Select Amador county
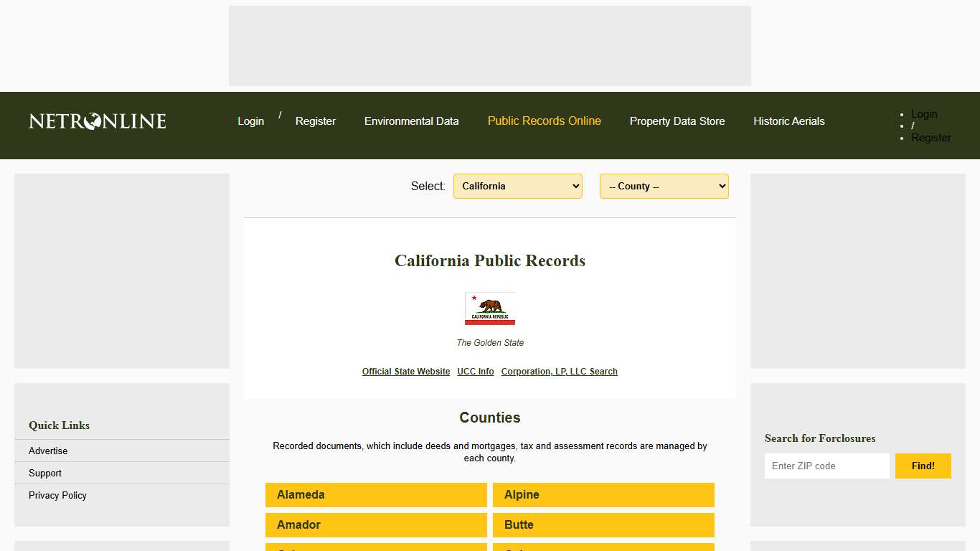This screenshot has width=980, height=551. click(x=376, y=524)
